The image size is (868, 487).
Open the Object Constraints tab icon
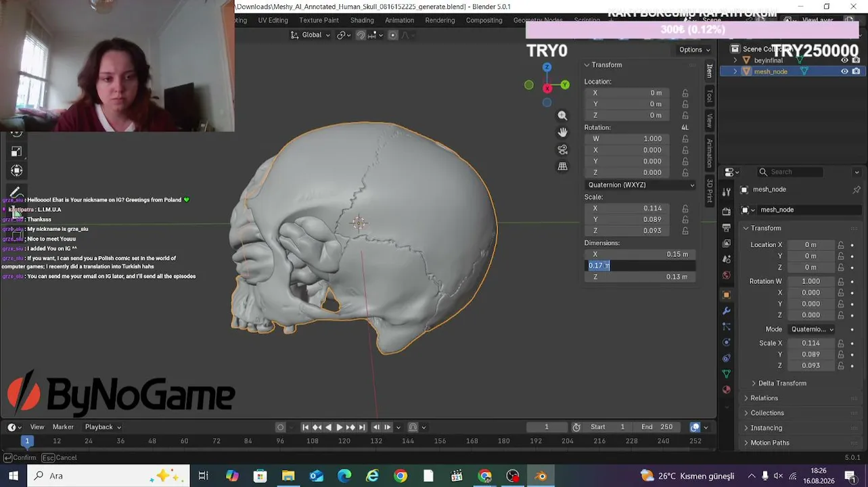tap(727, 358)
